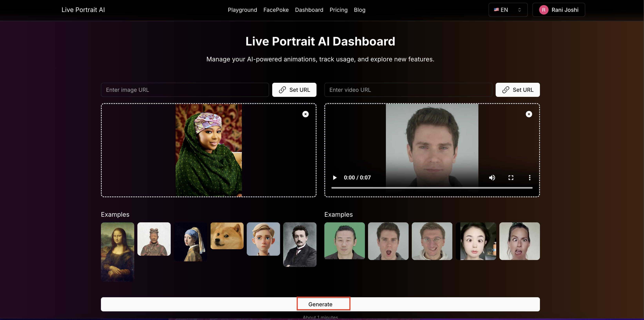Focus the Enter image URL field

click(185, 90)
